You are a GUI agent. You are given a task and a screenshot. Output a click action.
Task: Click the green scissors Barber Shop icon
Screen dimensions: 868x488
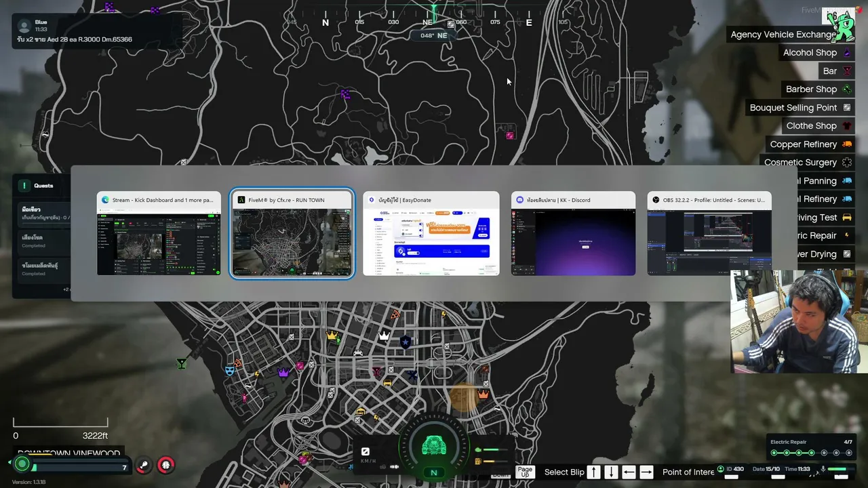[x=847, y=89]
